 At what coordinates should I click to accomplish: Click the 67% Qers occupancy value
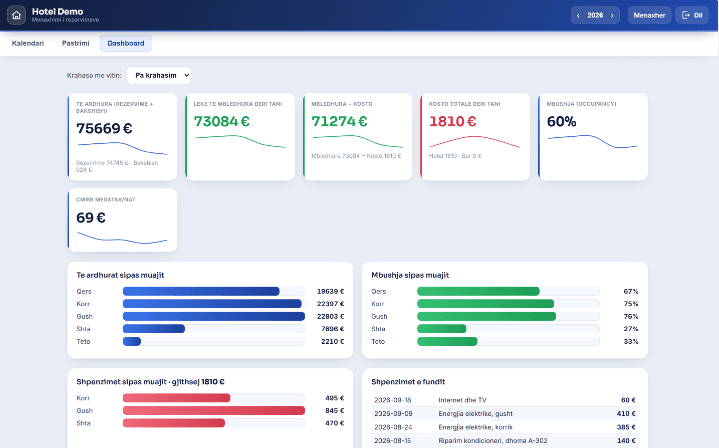pyautogui.click(x=631, y=291)
